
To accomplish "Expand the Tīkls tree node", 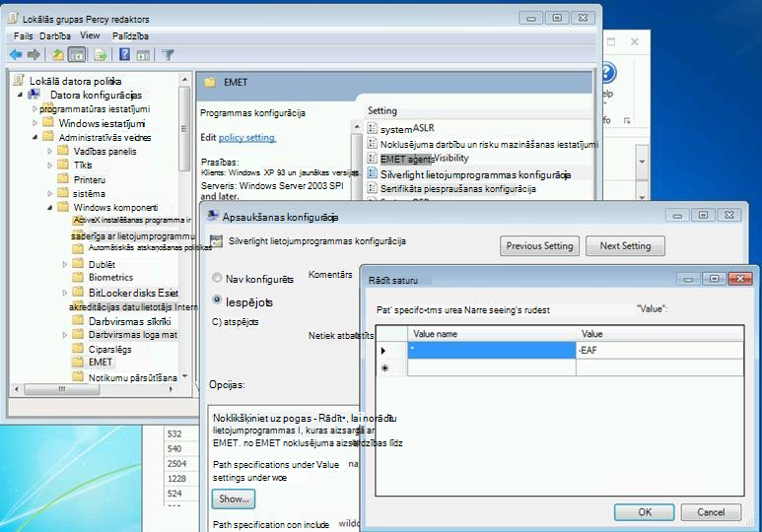I will pyautogui.click(x=49, y=166).
